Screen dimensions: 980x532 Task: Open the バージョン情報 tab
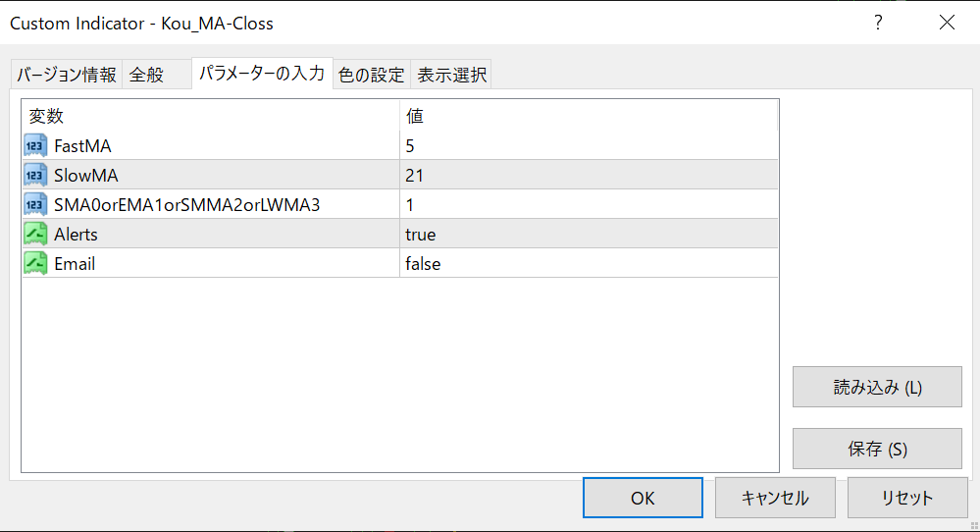(67, 75)
